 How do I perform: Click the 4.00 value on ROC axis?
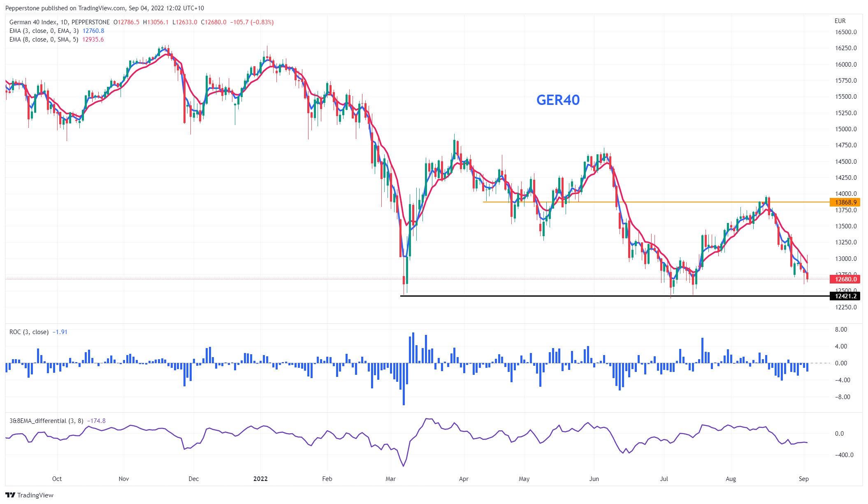[x=841, y=346]
